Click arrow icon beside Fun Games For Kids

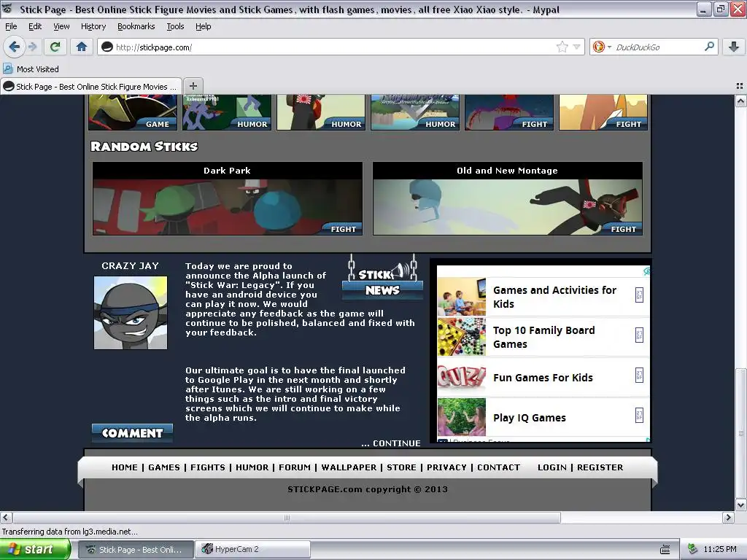(639, 376)
